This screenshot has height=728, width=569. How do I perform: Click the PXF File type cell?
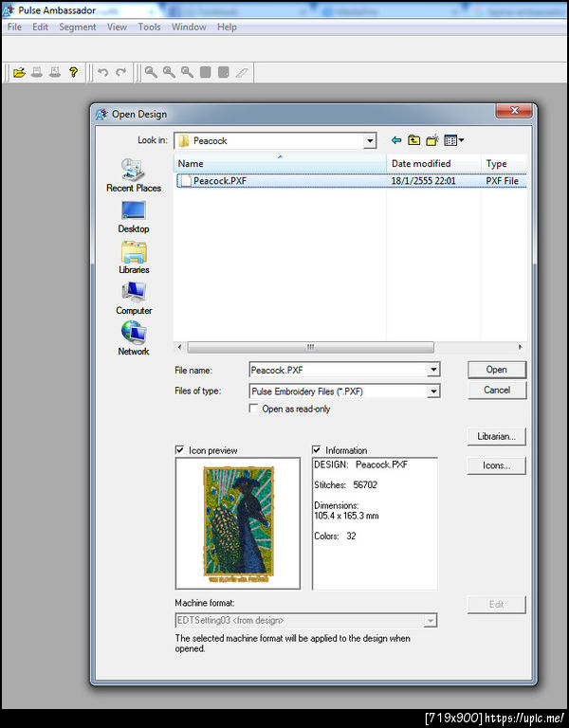(502, 181)
